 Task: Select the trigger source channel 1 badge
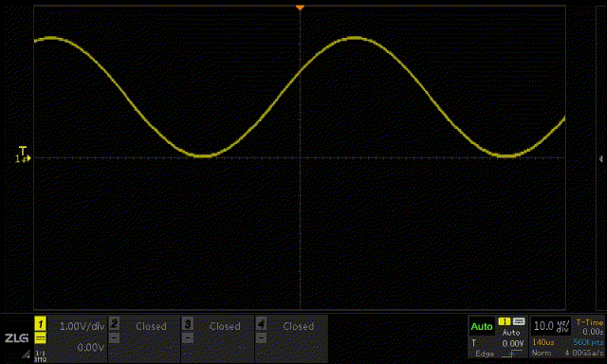point(505,321)
